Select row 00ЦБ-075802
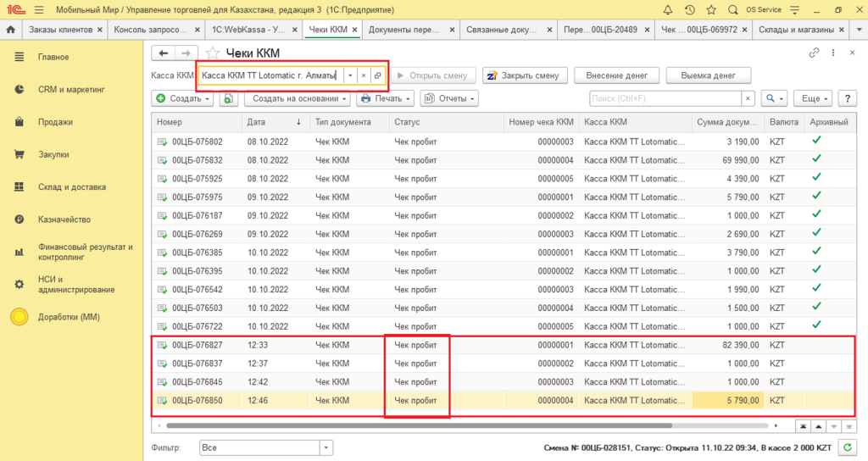 point(504,142)
